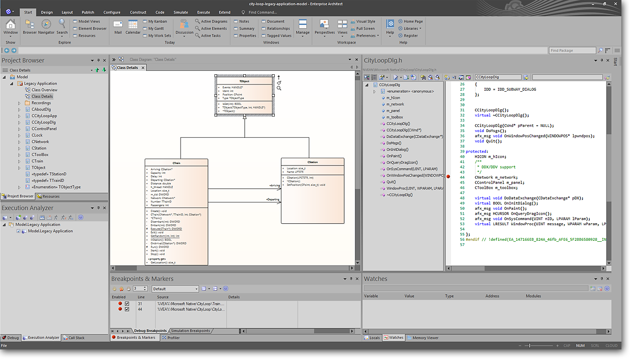Screen dimensions: 636x364
Task: Uncheck Model.Legacy Application in Execution Analyzer
Action: coord(19,232)
